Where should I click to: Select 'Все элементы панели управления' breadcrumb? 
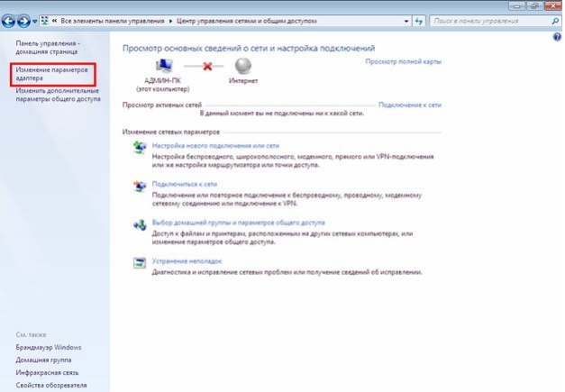point(113,21)
